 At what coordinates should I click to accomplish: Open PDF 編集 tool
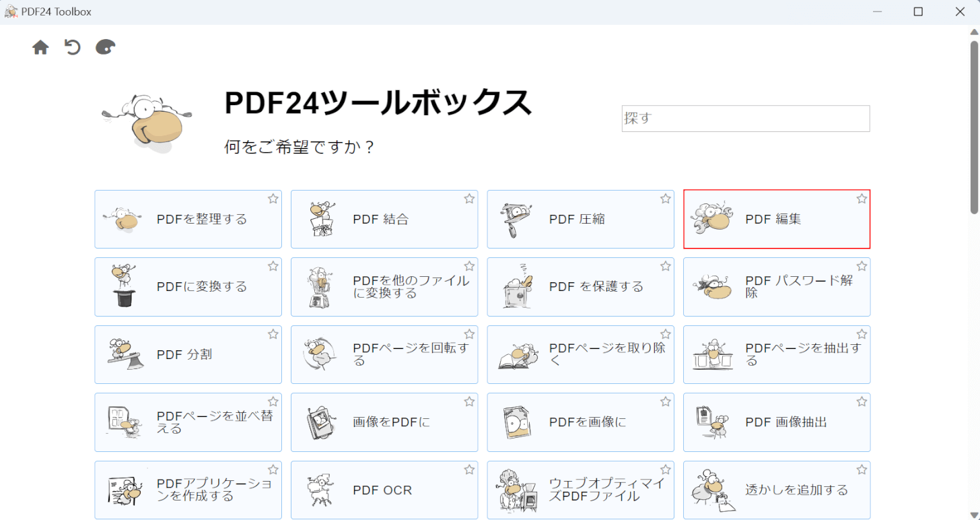coord(777,219)
